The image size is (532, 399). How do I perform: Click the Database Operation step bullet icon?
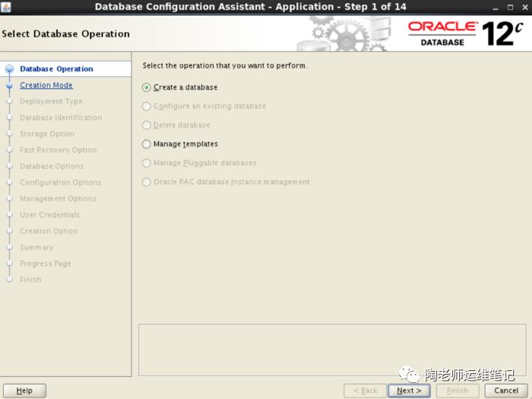pos(9,69)
